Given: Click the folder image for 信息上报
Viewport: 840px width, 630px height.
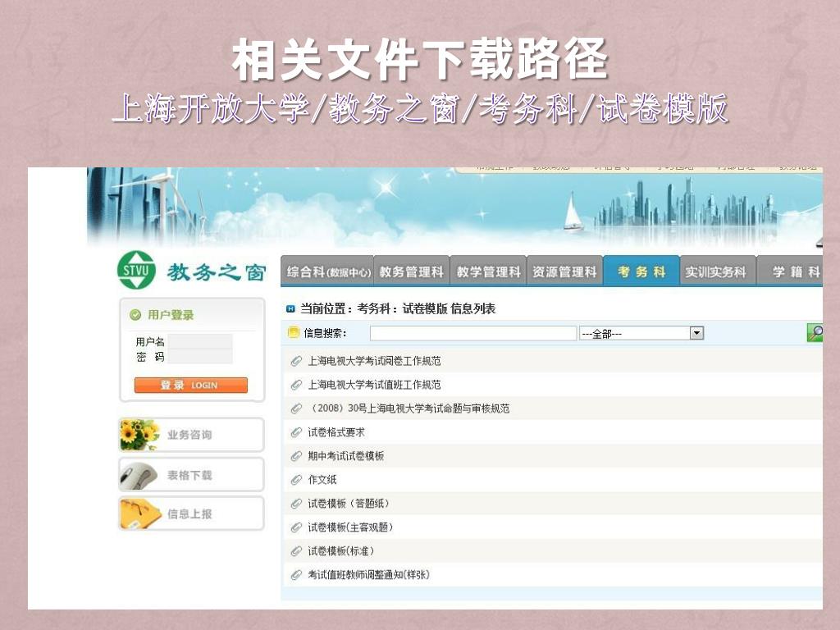Looking at the screenshot, I should [140, 514].
